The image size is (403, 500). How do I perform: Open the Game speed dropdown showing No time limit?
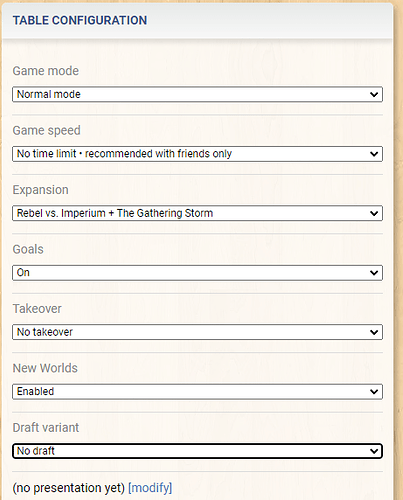197,154
